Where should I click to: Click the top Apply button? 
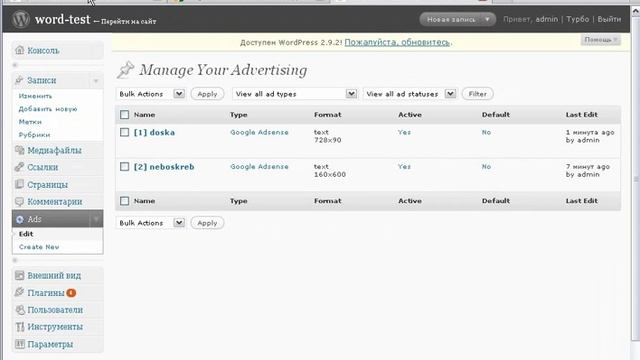(x=207, y=94)
